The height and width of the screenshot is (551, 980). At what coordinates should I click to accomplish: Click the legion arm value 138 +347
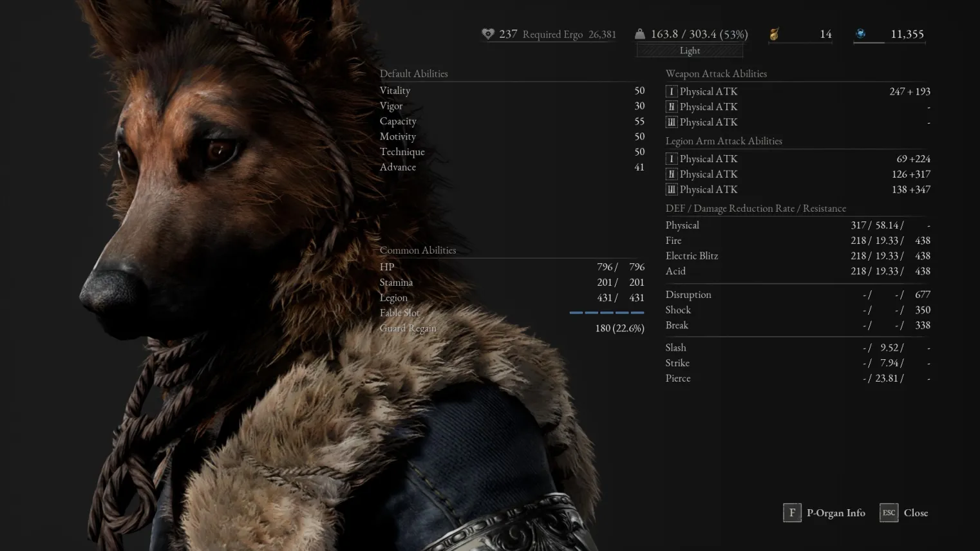(x=911, y=190)
